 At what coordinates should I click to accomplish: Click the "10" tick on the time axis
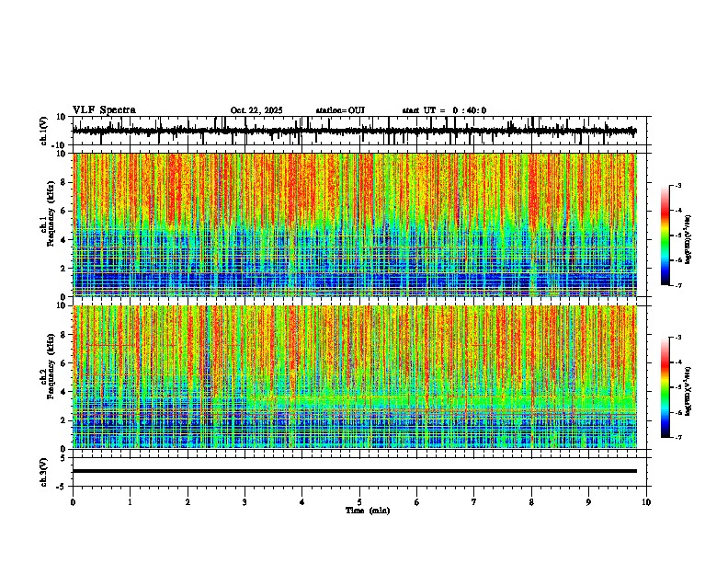pyautogui.click(x=646, y=502)
